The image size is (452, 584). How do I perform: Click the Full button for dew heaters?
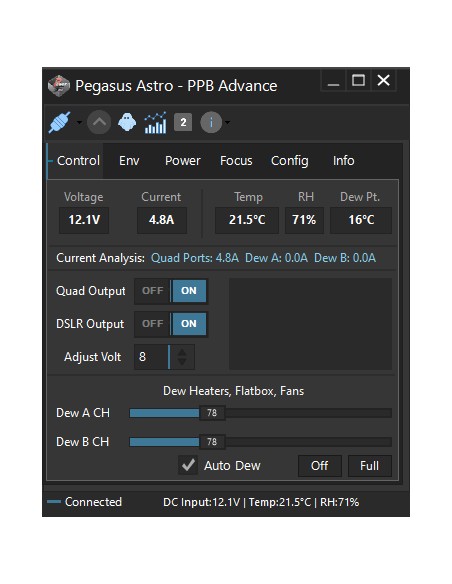tap(369, 466)
